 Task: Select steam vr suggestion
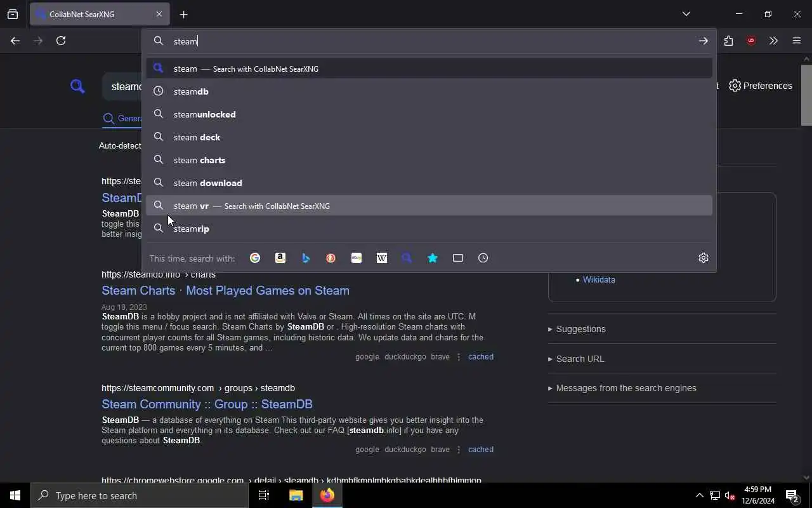[429, 206]
